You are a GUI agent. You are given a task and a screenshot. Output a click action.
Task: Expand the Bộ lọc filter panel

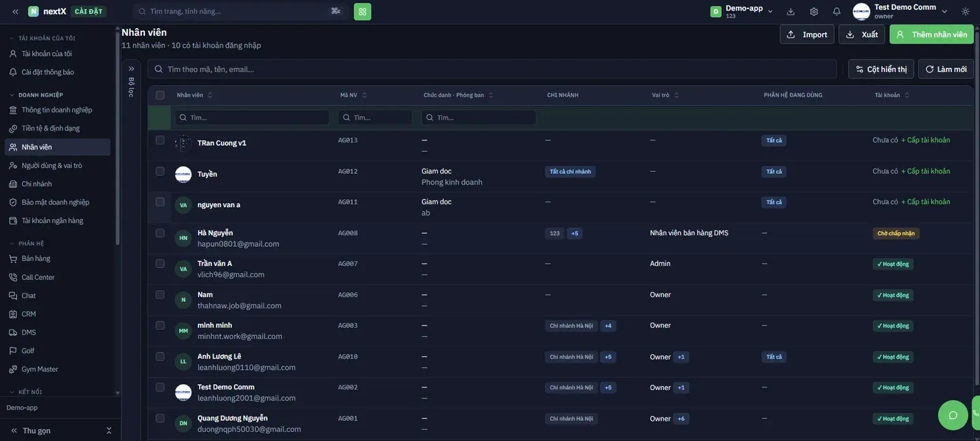point(131,69)
